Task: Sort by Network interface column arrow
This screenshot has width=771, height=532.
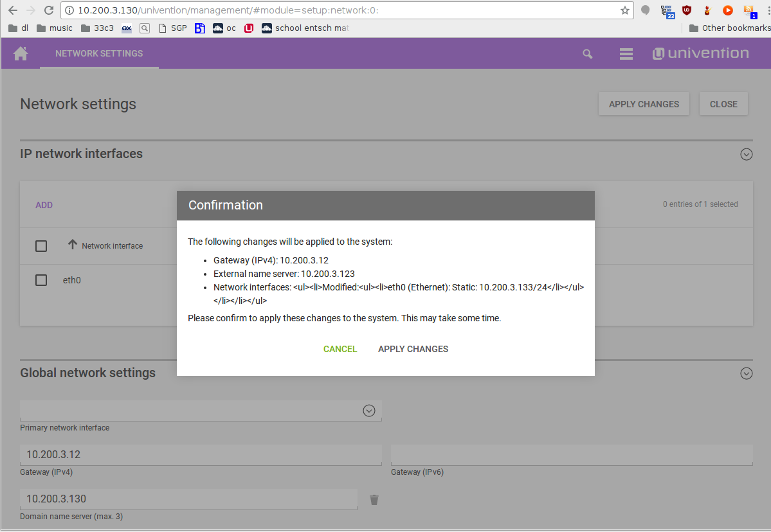Action: (x=73, y=245)
